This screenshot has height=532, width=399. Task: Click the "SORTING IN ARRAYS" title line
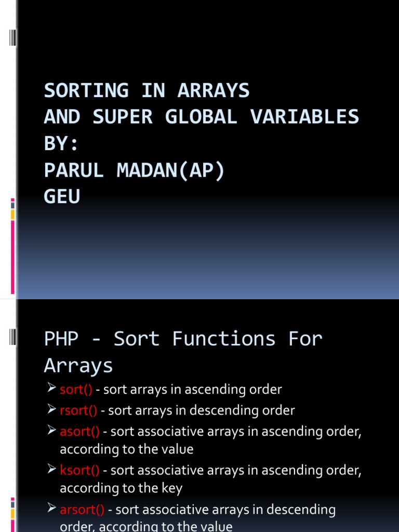point(147,91)
